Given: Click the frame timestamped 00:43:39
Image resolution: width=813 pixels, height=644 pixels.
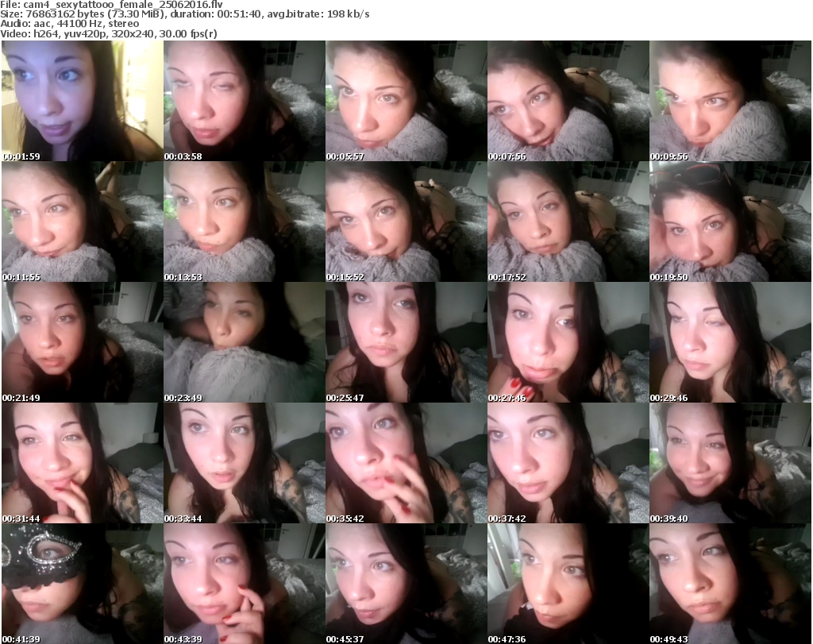Looking at the screenshot, I should pyautogui.click(x=245, y=584).
